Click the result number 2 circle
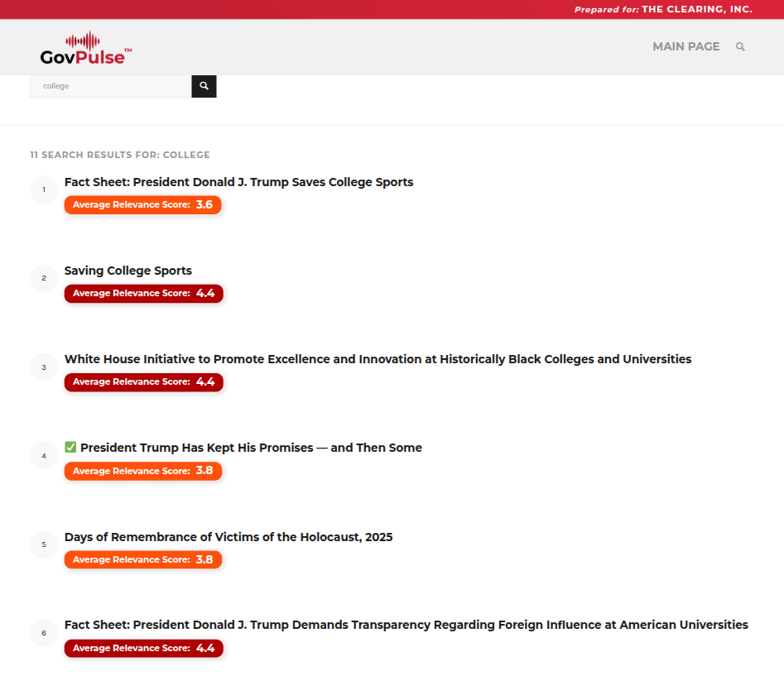This screenshot has height=681, width=784. [44, 278]
